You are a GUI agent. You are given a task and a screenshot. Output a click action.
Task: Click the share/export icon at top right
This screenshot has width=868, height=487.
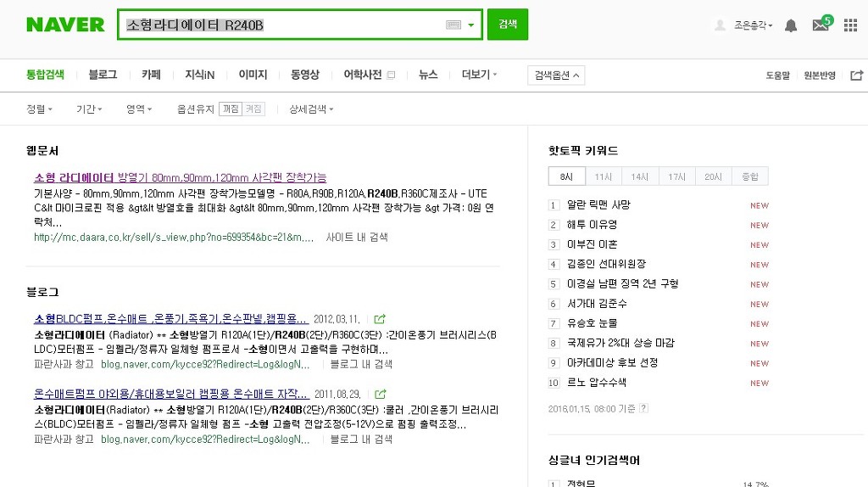[x=856, y=75]
